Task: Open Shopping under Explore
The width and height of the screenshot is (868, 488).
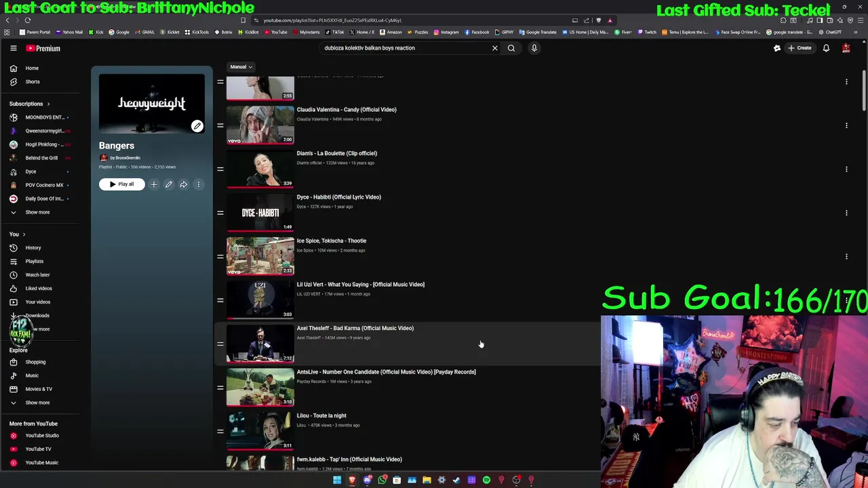Action: [x=35, y=362]
